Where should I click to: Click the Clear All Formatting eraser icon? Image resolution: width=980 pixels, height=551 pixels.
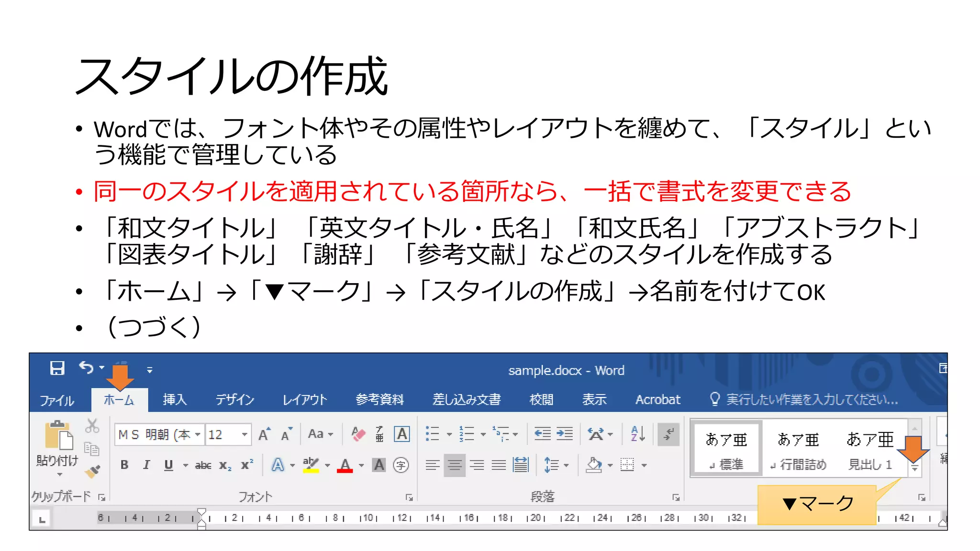(x=358, y=434)
